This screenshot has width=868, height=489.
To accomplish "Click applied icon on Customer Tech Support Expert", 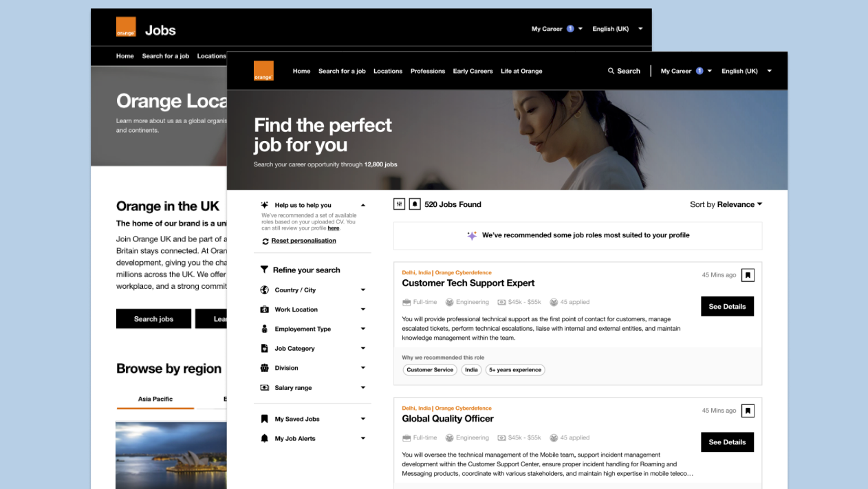I will (554, 302).
